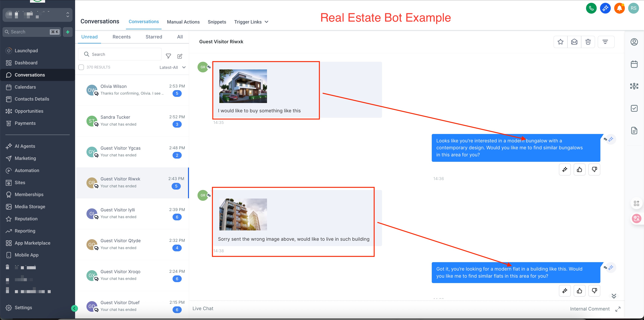Open the Manual Actions tab

point(183,22)
